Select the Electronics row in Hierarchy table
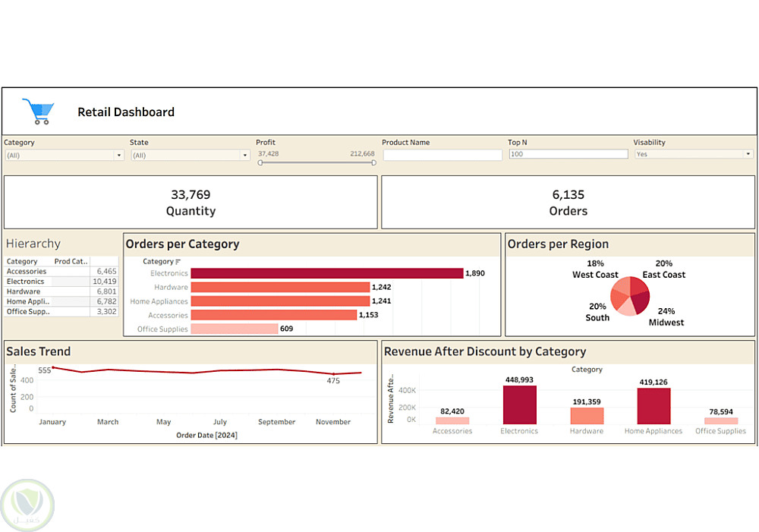 [61, 282]
